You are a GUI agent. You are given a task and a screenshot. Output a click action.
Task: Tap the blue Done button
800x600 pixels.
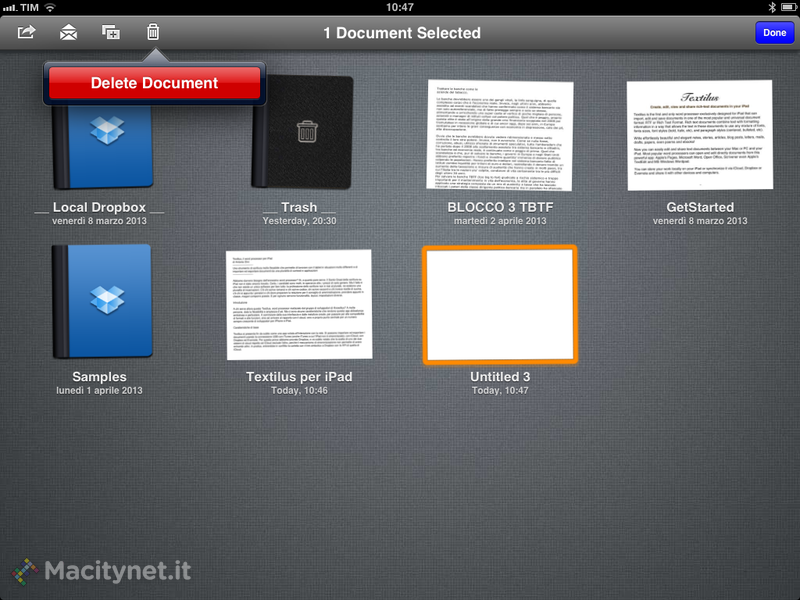coord(774,33)
